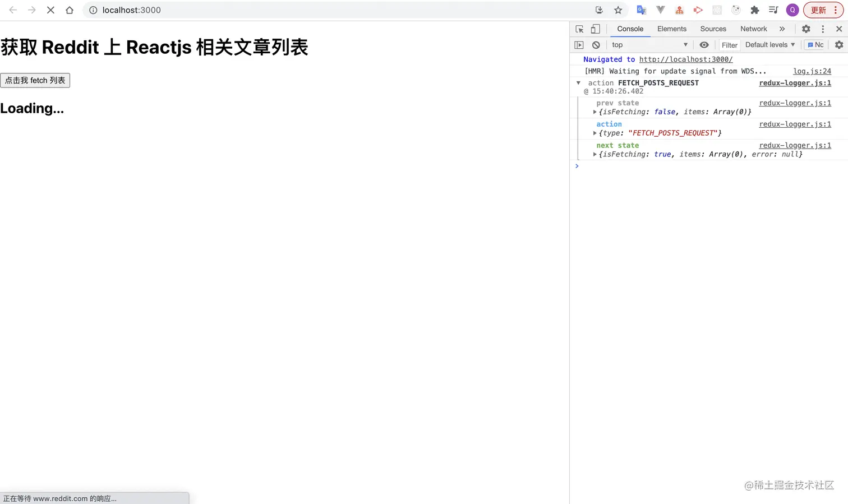Click the console Filter input field
848x504 pixels.
(x=730, y=45)
